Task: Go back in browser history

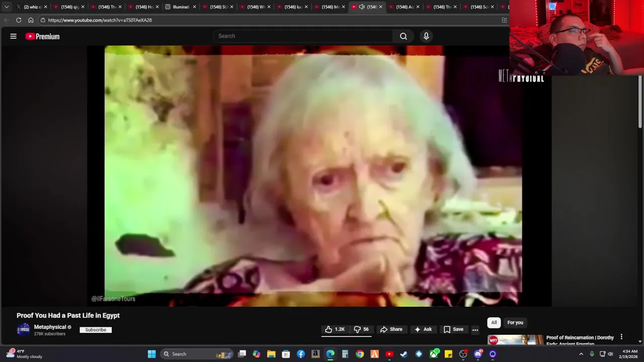Action: pyautogui.click(x=7, y=20)
